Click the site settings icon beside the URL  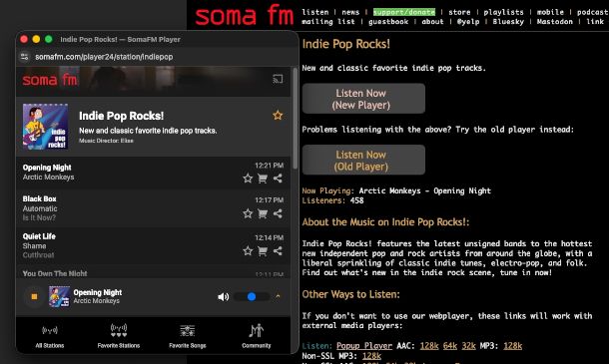(x=25, y=57)
